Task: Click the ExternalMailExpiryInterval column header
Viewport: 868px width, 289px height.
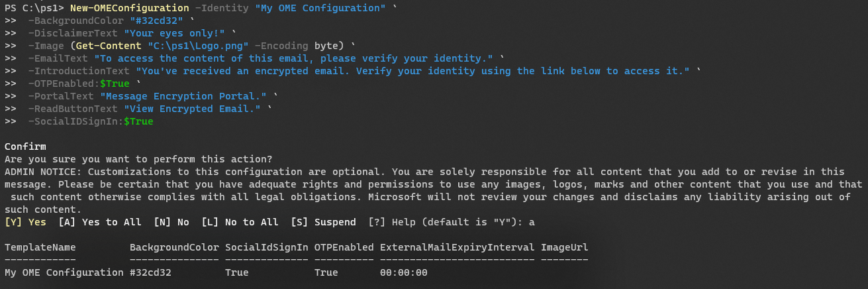Action: [457, 247]
